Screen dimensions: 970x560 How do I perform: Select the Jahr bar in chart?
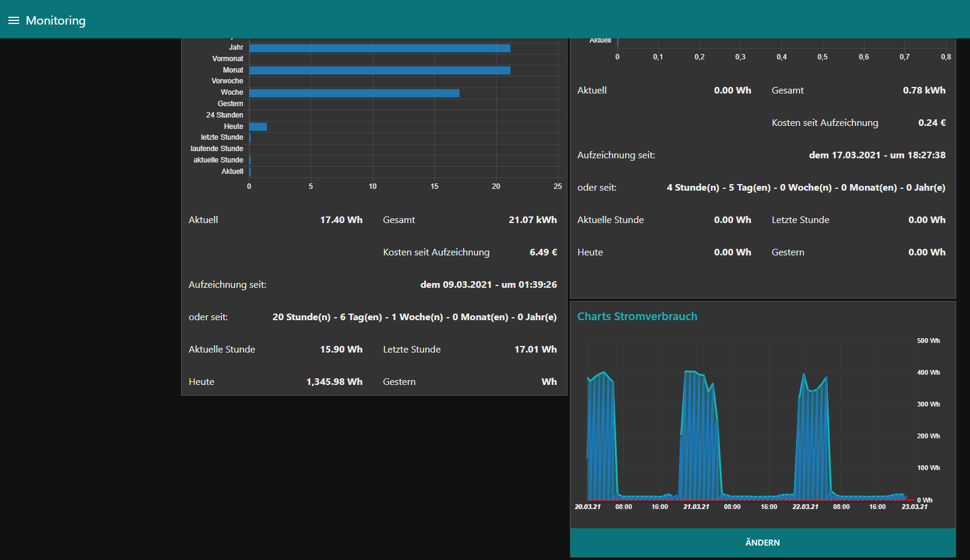tap(380, 48)
